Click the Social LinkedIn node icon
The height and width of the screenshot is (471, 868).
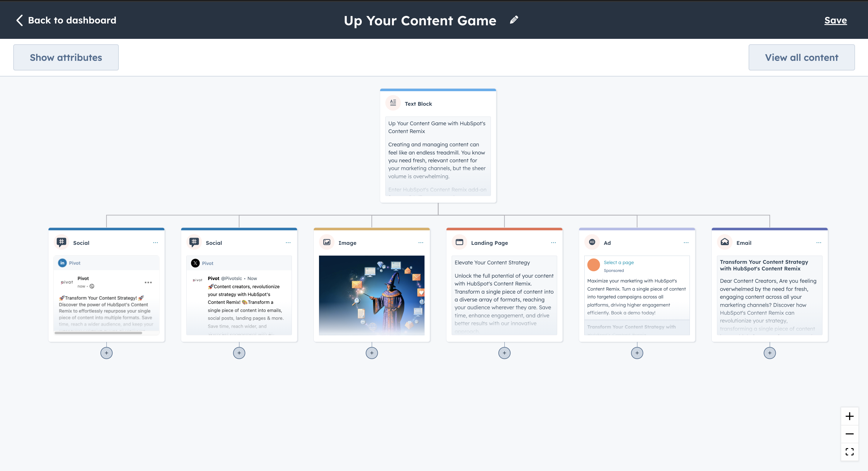(x=62, y=263)
